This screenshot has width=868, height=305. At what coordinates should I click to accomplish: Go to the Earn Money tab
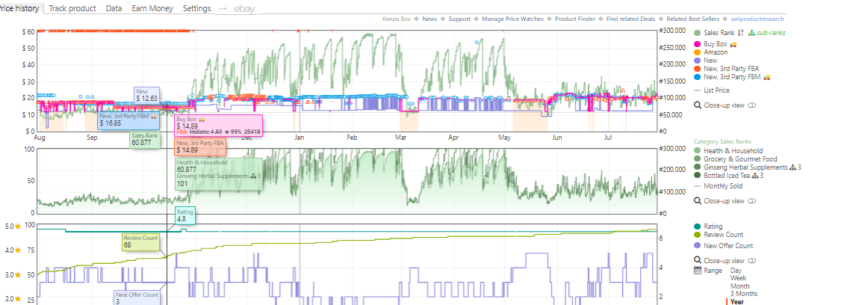click(x=152, y=8)
